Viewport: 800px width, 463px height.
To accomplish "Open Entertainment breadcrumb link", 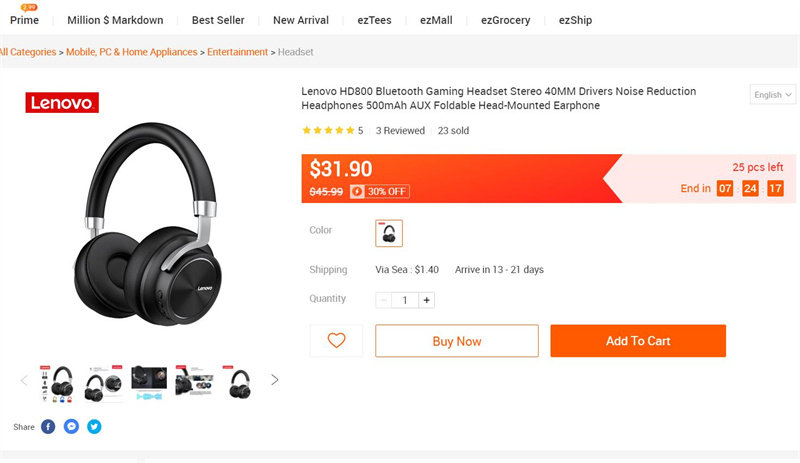I will [x=237, y=52].
